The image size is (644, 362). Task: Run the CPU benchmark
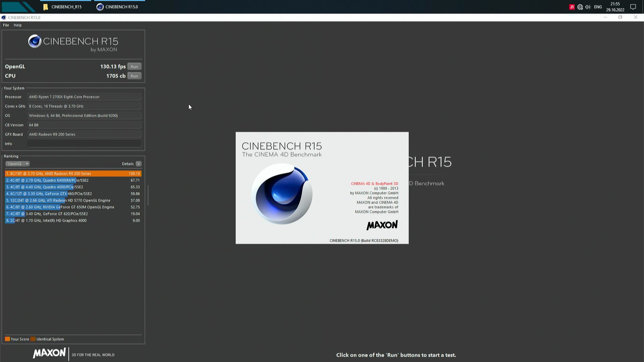[134, 76]
